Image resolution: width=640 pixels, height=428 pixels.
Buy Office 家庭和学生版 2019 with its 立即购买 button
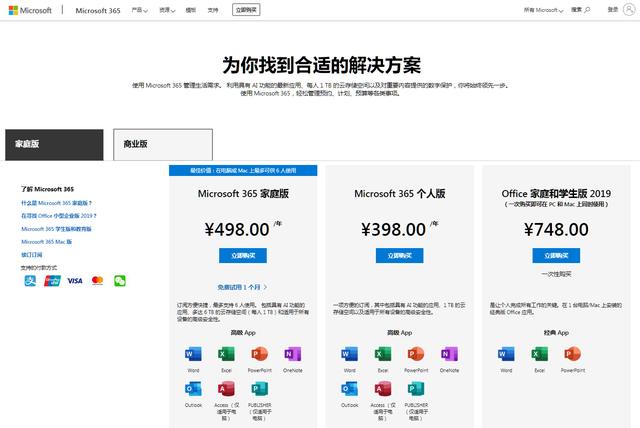[556, 255]
